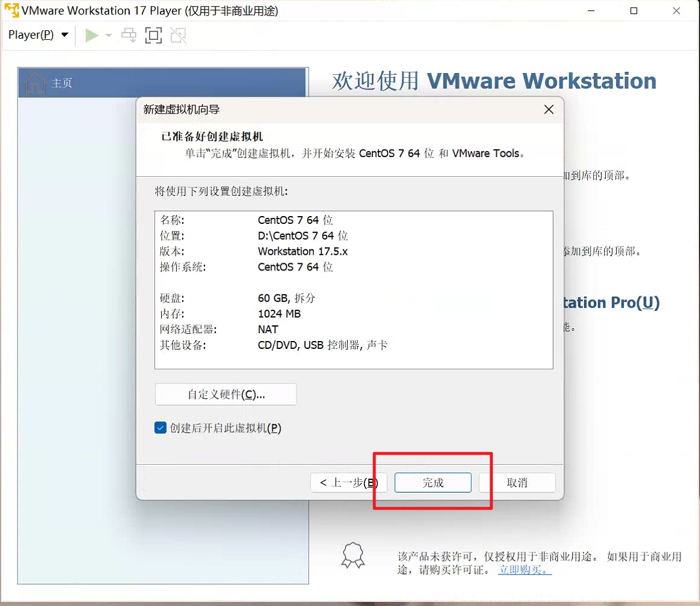Click the Unity mode toolbar icon
The height and width of the screenshot is (606, 700).
pos(179,35)
